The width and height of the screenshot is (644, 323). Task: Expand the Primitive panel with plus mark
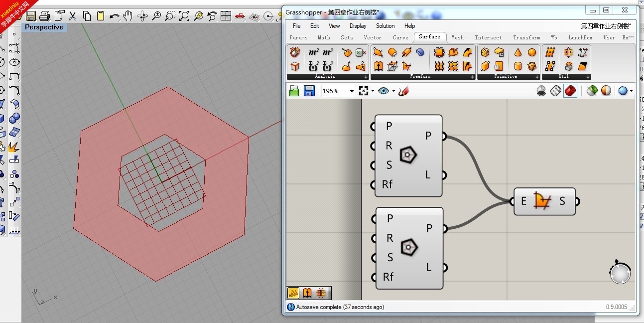click(x=537, y=77)
